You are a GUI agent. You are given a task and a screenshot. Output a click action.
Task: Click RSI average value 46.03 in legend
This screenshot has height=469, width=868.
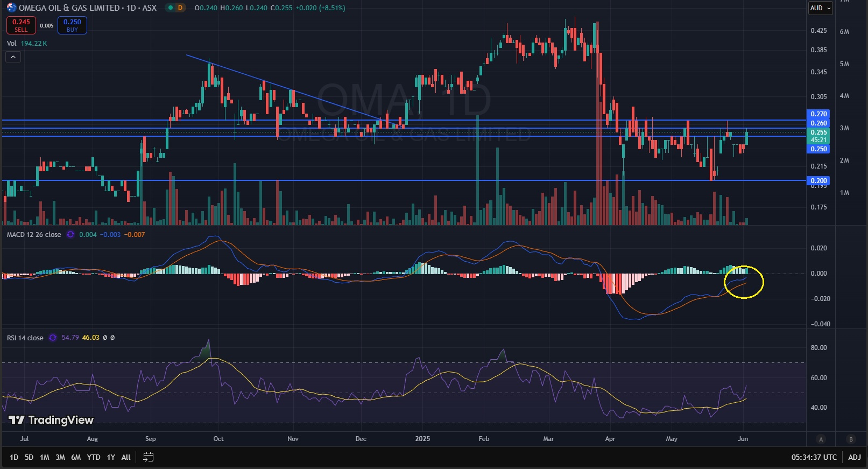pyautogui.click(x=90, y=338)
